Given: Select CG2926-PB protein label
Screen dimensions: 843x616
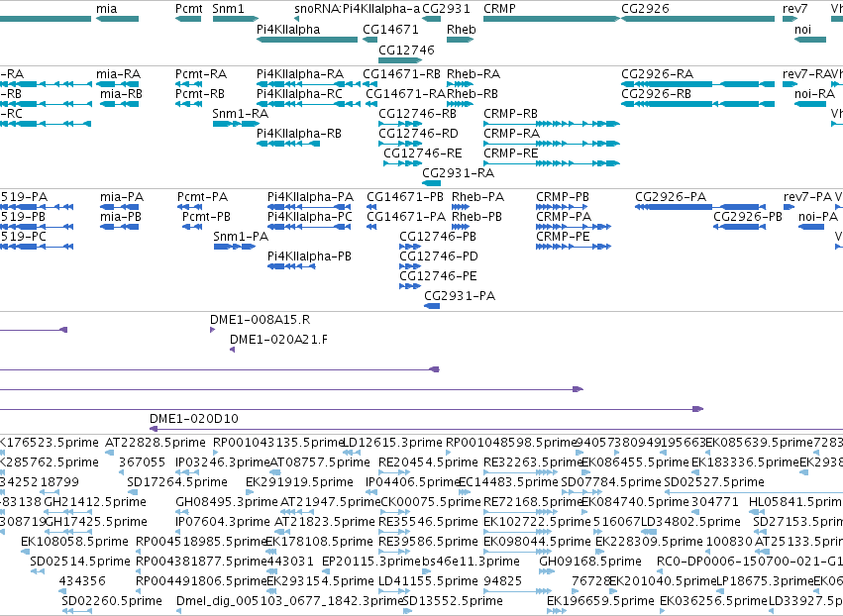Looking at the screenshot, I should (x=748, y=217).
